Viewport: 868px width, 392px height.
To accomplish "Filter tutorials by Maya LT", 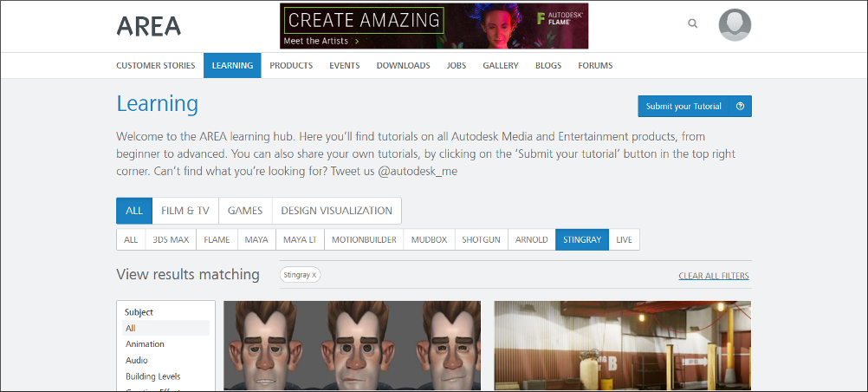I will 300,239.
